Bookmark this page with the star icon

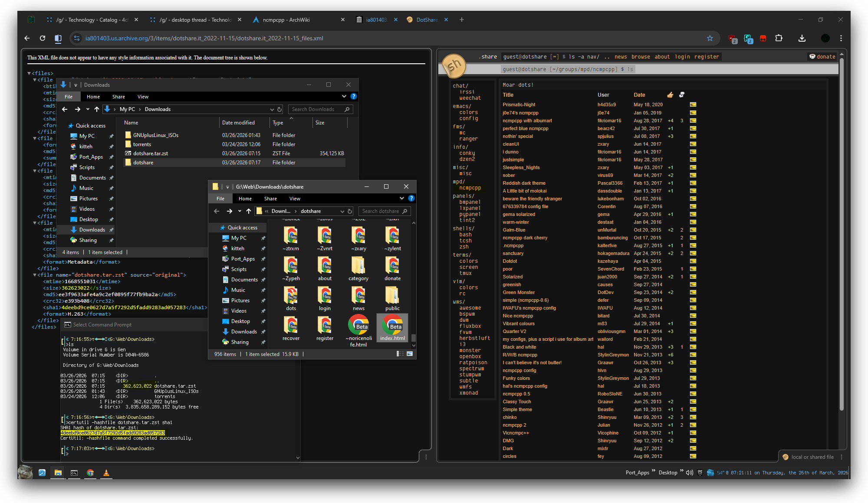710,38
